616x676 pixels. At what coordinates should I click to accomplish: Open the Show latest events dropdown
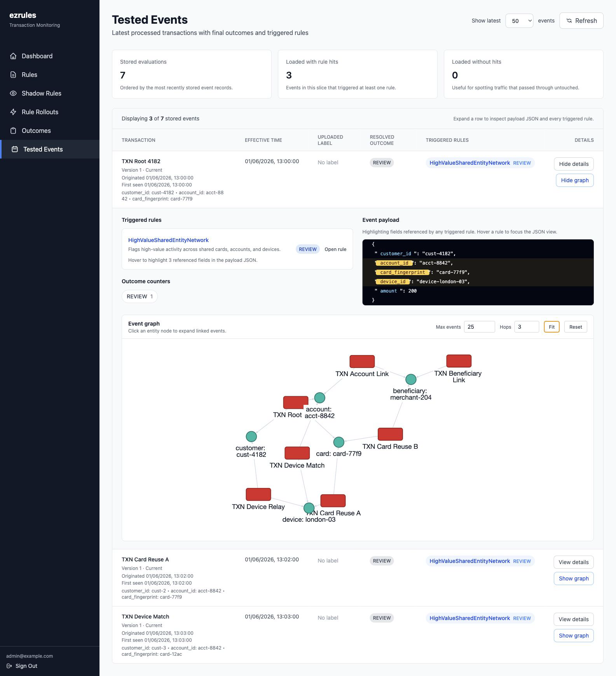519,21
